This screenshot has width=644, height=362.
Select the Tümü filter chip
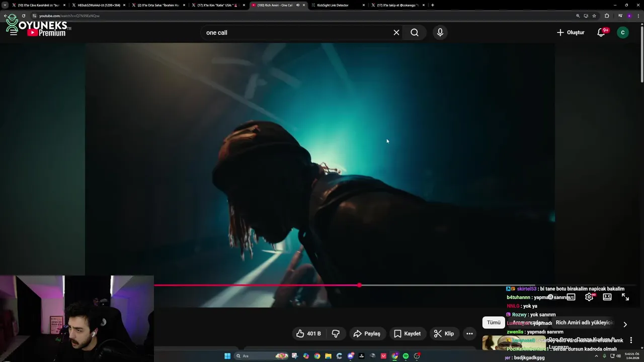[494, 323]
